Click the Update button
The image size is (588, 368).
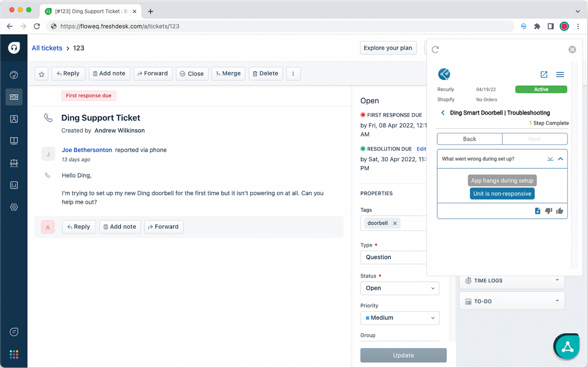403,355
